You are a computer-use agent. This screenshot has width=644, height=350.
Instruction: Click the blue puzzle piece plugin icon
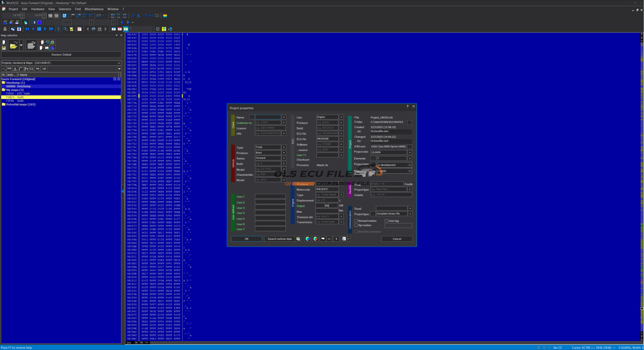click(x=52, y=48)
